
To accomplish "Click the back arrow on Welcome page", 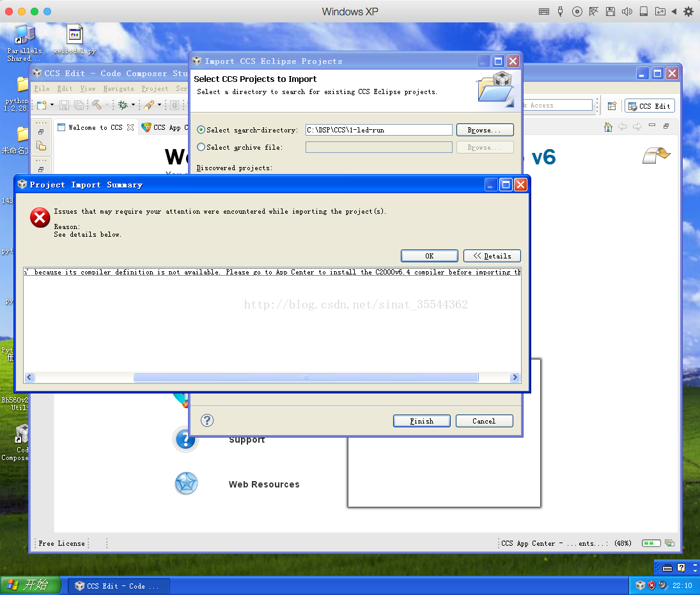I will 623,127.
